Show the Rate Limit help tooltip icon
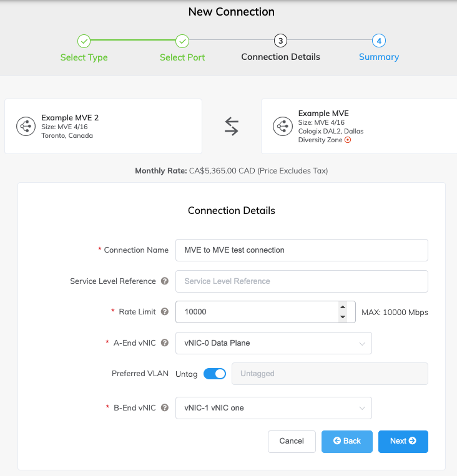Screen dimensions: 457x476 click(165, 312)
